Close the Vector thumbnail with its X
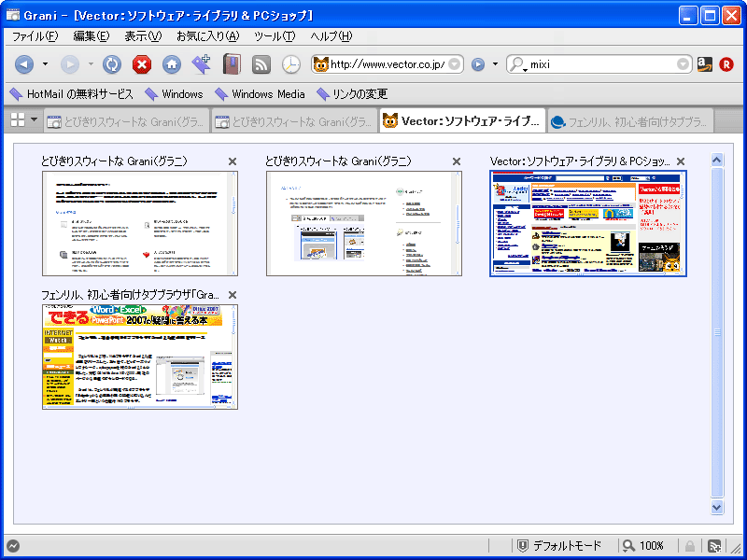 [681, 161]
